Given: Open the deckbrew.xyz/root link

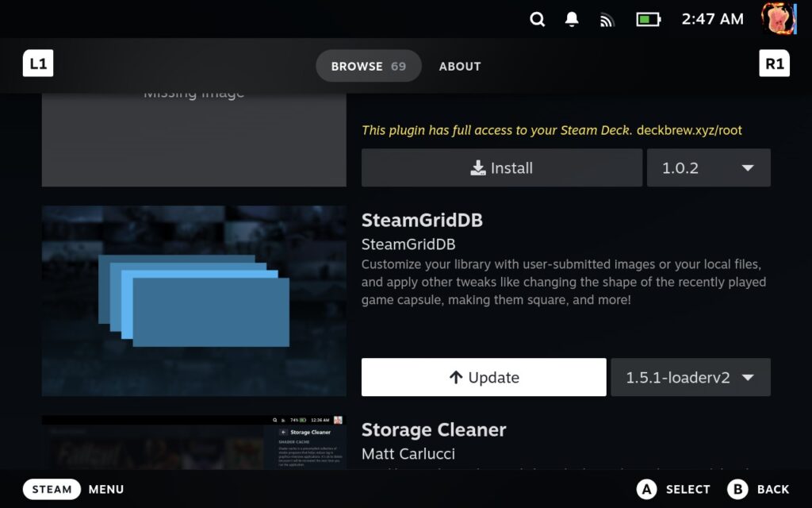Looking at the screenshot, I should tap(689, 130).
